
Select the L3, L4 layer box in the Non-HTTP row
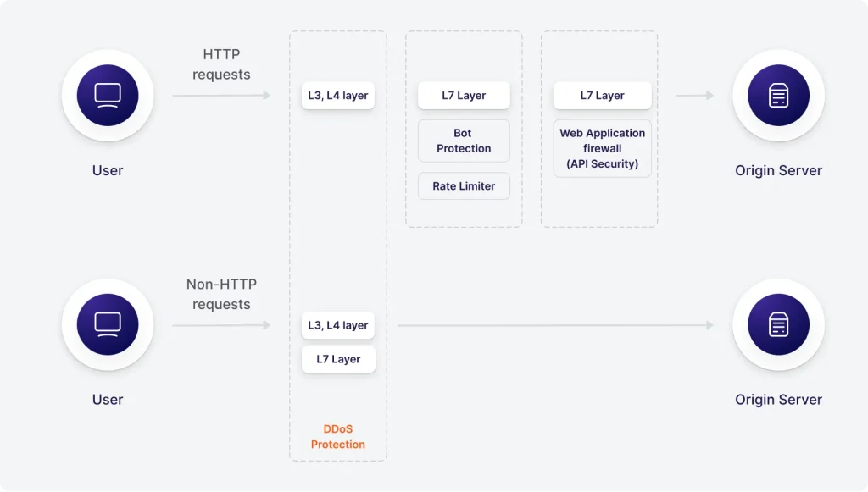pos(338,325)
